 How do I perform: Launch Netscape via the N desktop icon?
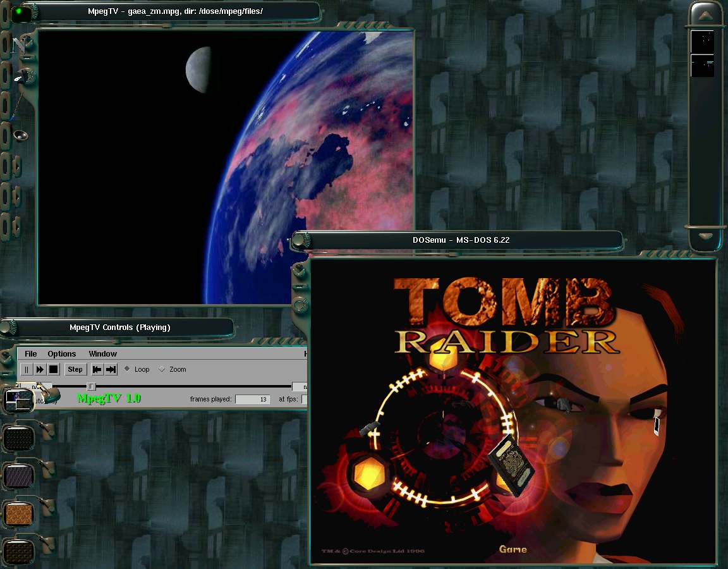pos(19,45)
